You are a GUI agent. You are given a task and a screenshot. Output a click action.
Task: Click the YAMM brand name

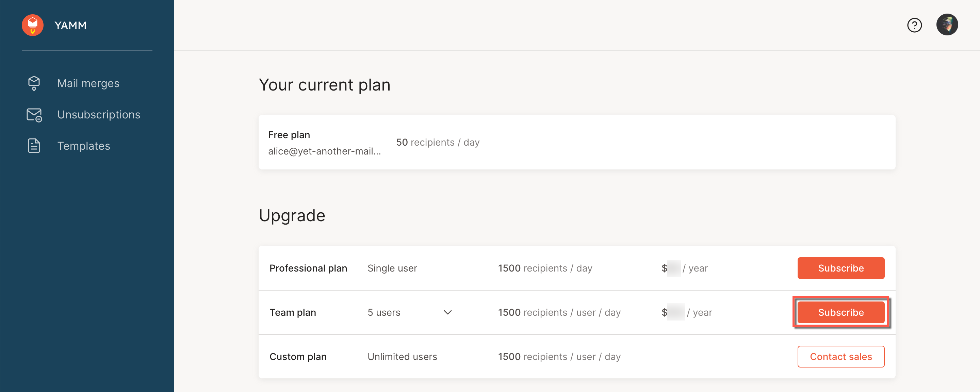70,26
